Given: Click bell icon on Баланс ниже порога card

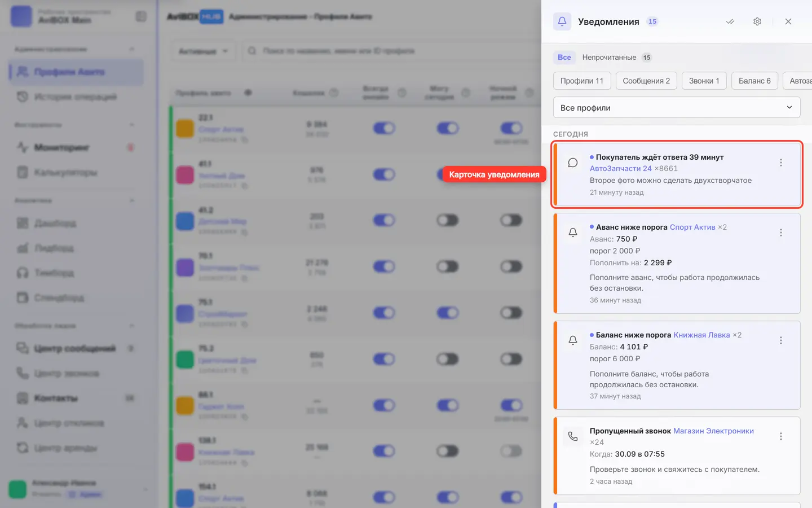Looking at the screenshot, I should click(x=573, y=340).
